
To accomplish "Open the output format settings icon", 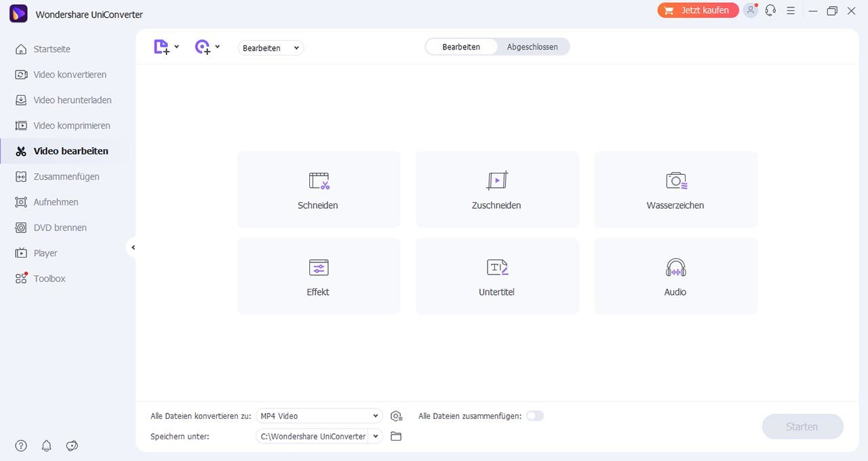I will pyautogui.click(x=397, y=416).
